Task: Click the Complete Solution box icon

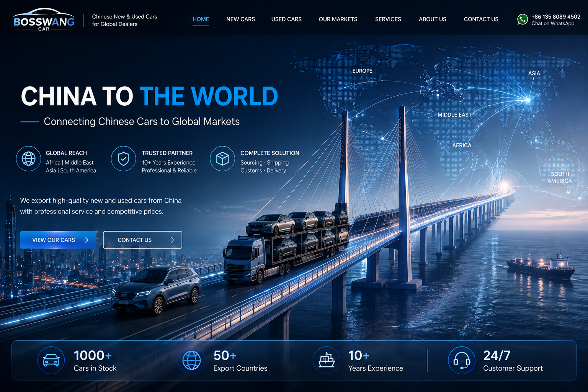Action: [222, 158]
